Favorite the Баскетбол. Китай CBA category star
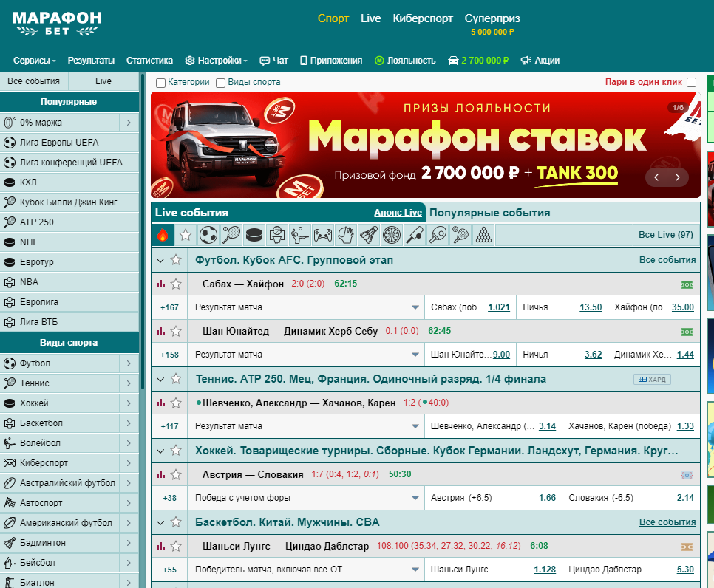 [x=176, y=522]
